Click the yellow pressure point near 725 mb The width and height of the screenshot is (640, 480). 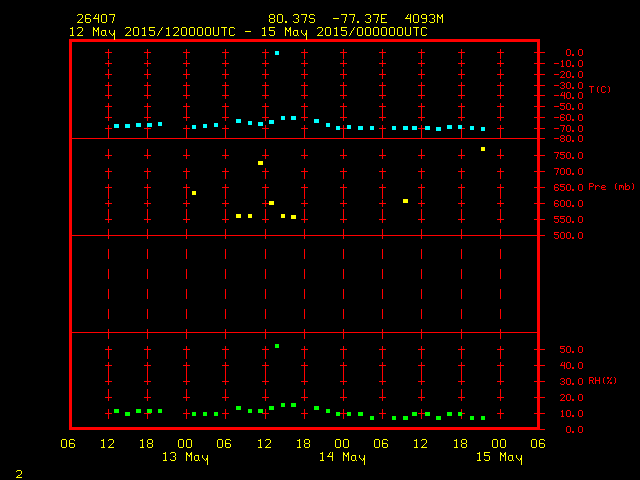(x=260, y=163)
